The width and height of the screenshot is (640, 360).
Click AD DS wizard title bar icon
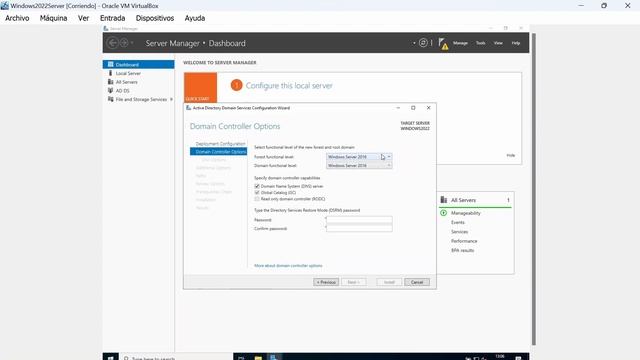point(188,108)
